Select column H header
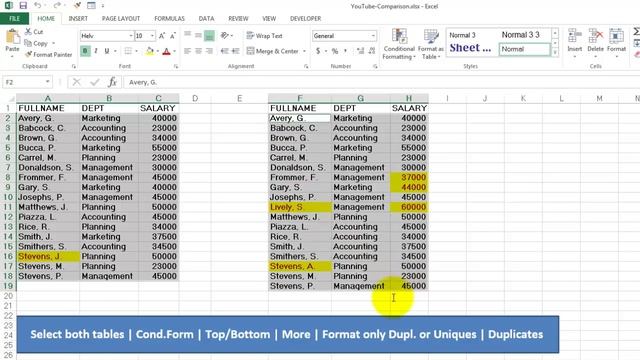This screenshot has height=360, width=640. tap(409, 98)
